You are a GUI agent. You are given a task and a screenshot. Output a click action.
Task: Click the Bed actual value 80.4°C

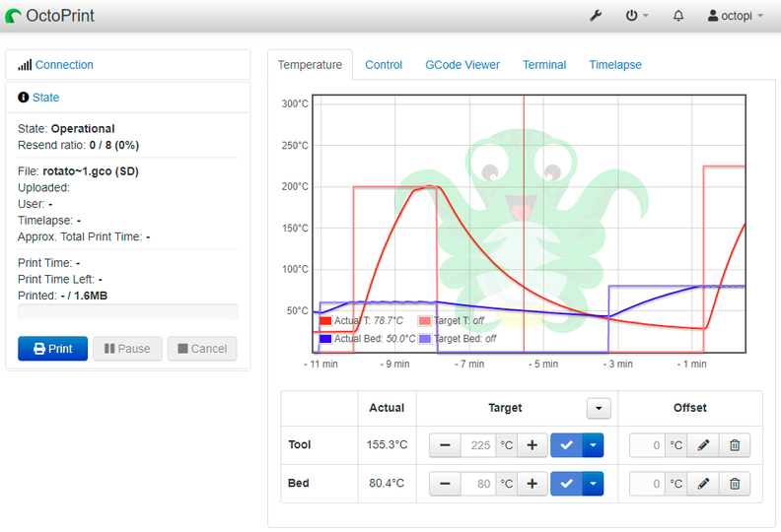point(387,483)
